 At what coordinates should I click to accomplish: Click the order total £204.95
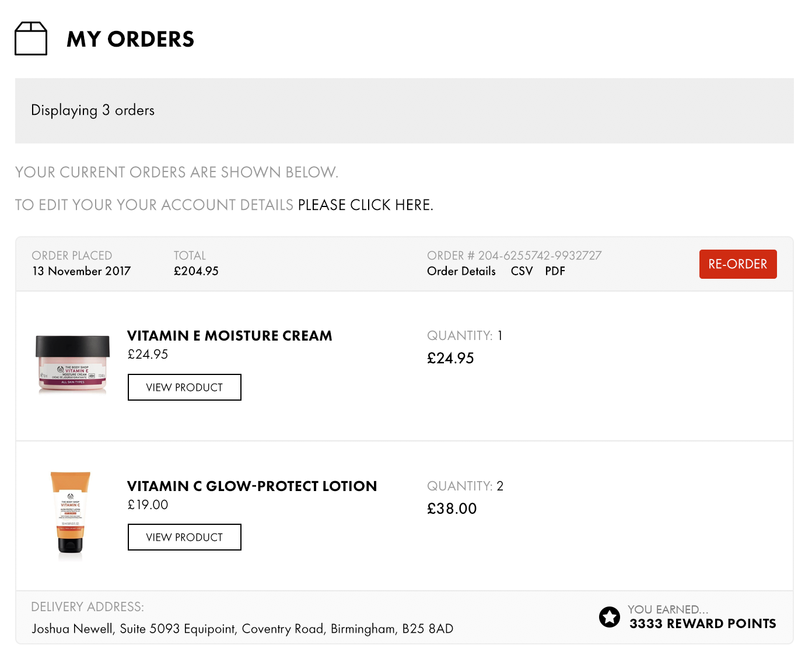[x=196, y=271]
